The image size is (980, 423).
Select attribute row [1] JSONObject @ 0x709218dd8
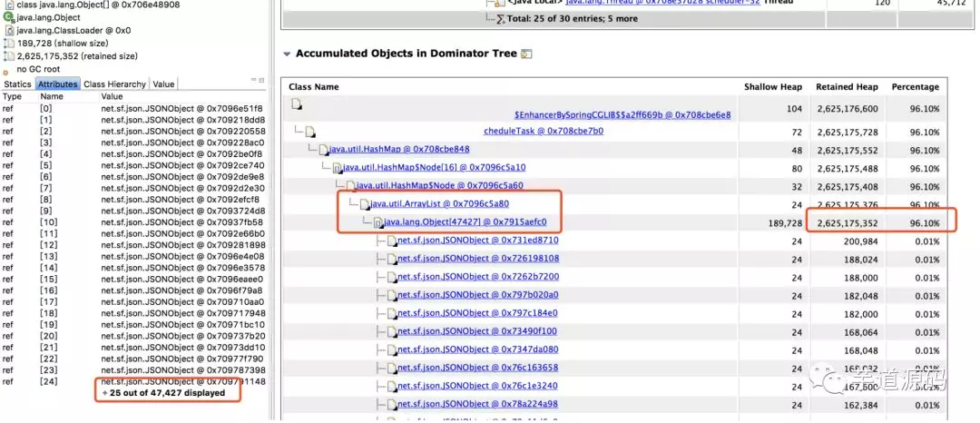tap(133, 119)
